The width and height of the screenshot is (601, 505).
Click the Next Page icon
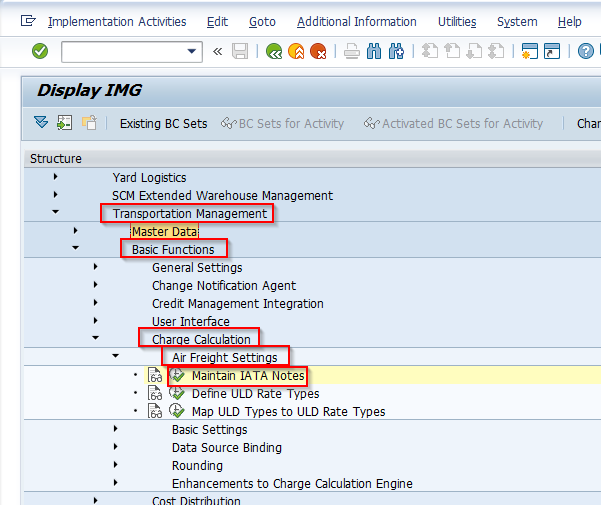[474, 51]
